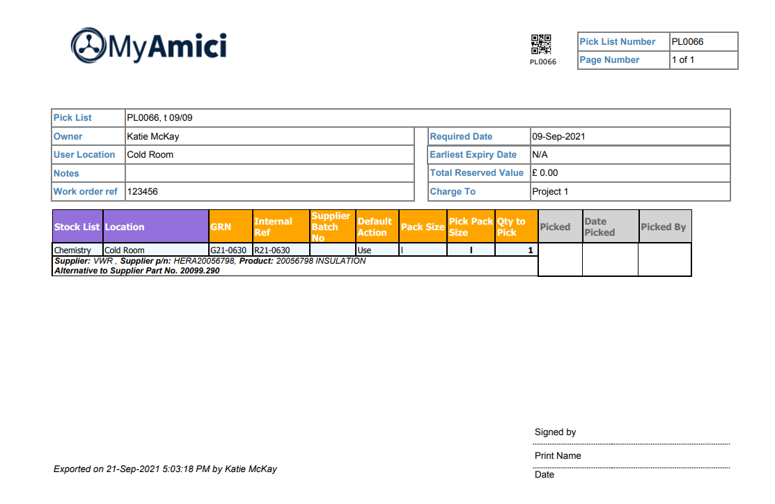Click the Default Action cell Use
This screenshot has height=504, width=775.
tap(377, 250)
